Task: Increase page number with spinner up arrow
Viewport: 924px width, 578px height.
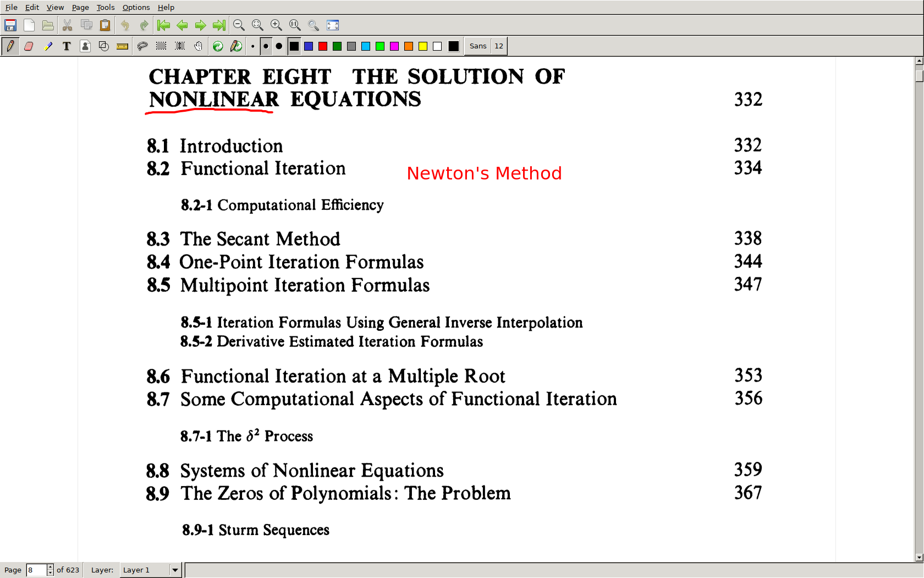Action: coord(50,567)
